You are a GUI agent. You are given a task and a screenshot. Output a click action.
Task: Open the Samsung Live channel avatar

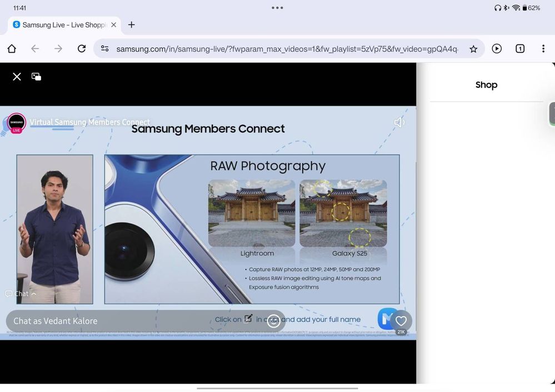pyautogui.click(x=17, y=123)
